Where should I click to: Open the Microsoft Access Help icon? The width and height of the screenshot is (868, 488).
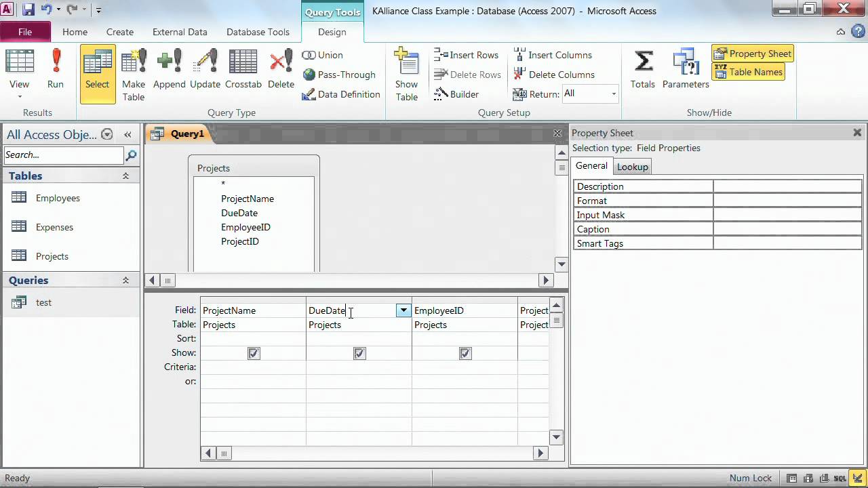tap(856, 32)
